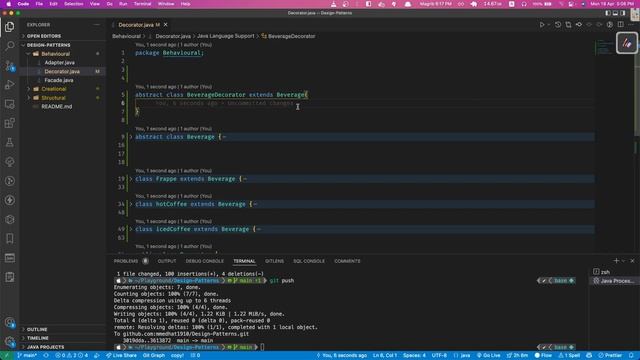Viewport: 640px width, 360px height.
Task: Open the Explorer view in activity bar
Action: (x=9, y=27)
